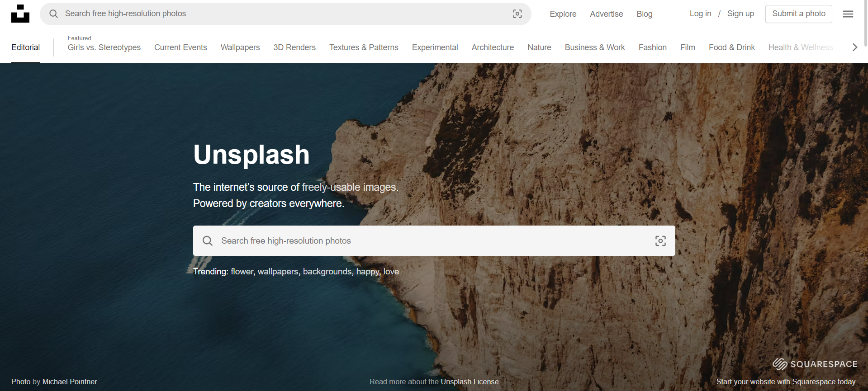Open visual search in hero search box
The image size is (868, 391).
660,241
